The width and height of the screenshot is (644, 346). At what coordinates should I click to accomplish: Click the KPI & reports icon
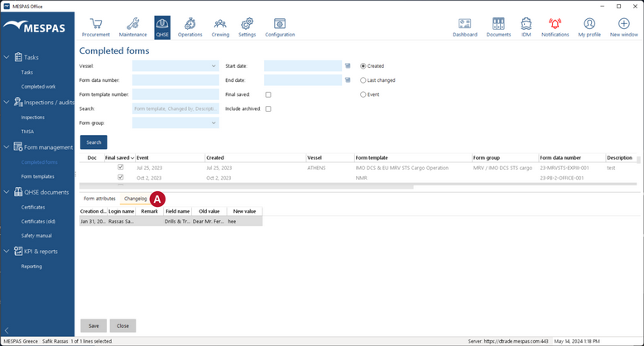[18, 251]
